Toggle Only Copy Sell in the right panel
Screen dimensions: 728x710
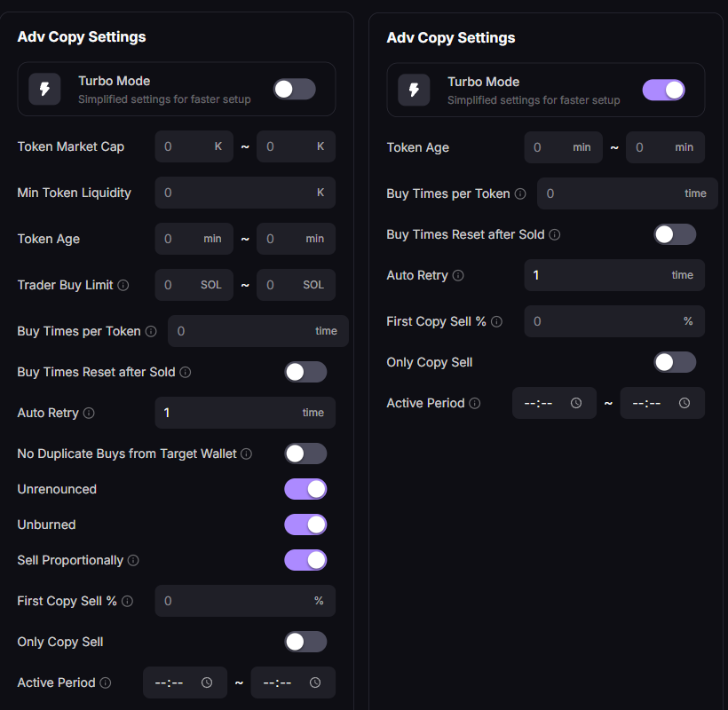[x=675, y=362]
